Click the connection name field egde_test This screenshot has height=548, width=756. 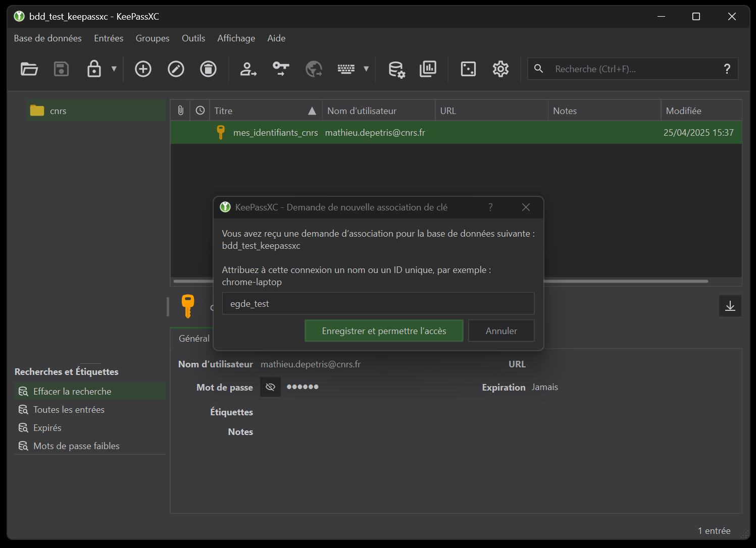(x=378, y=303)
